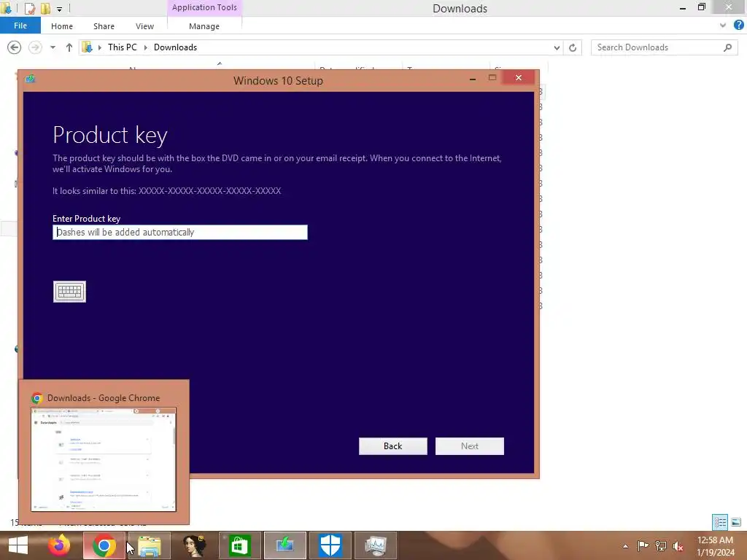Image resolution: width=747 pixels, height=560 pixels.
Task: Open Quick Access Toolbar customize dropdown
Action: click(60, 9)
